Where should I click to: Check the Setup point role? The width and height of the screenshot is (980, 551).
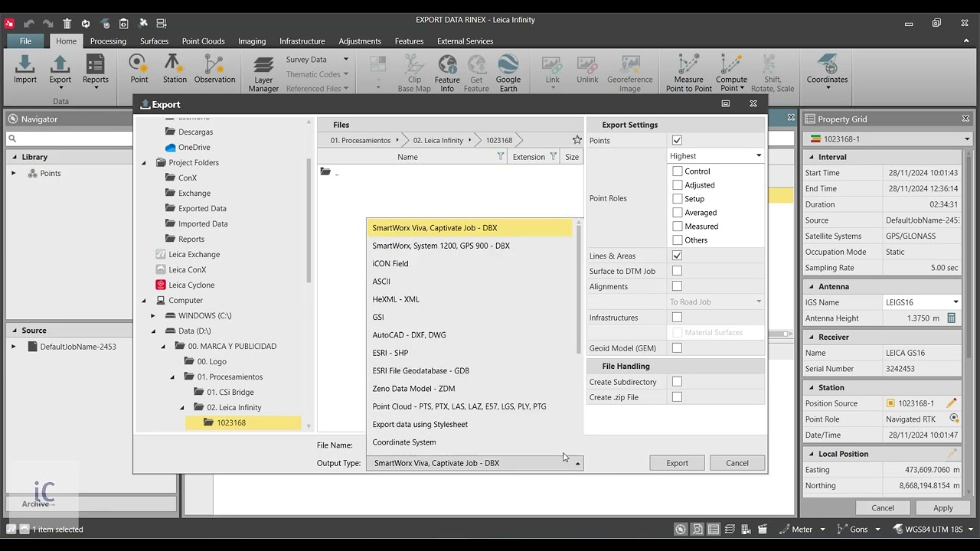[x=678, y=199]
